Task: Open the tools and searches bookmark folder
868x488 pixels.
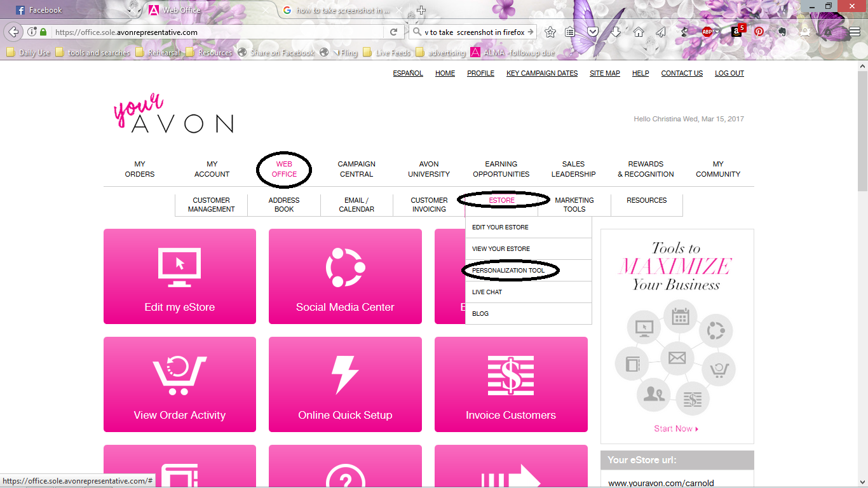Action: (x=93, y=53)
